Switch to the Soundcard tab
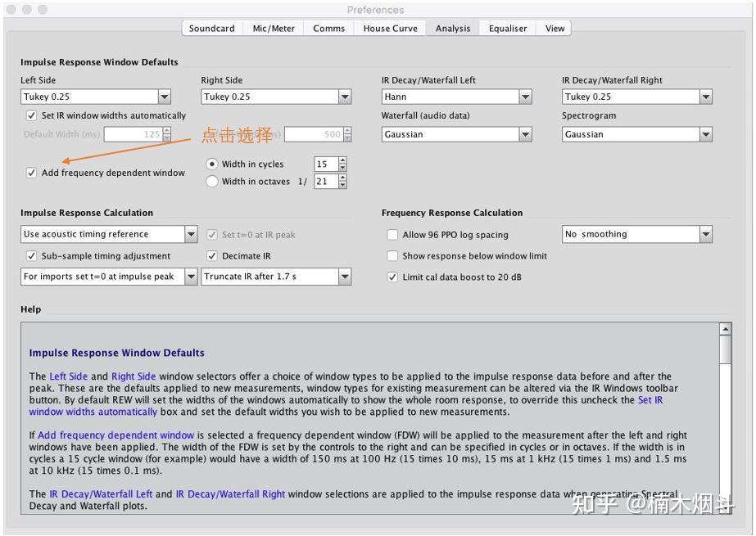756x536 pixels. tap(211, 29)
